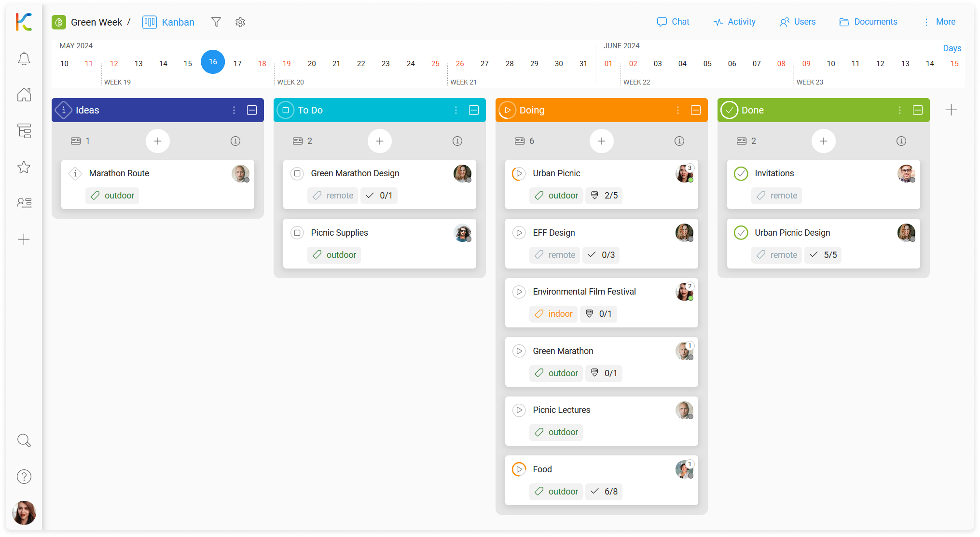The height and width of the screenshot is (537, 980).
Task: Click the Days timeline scale link
Action: tap(952, 48)
